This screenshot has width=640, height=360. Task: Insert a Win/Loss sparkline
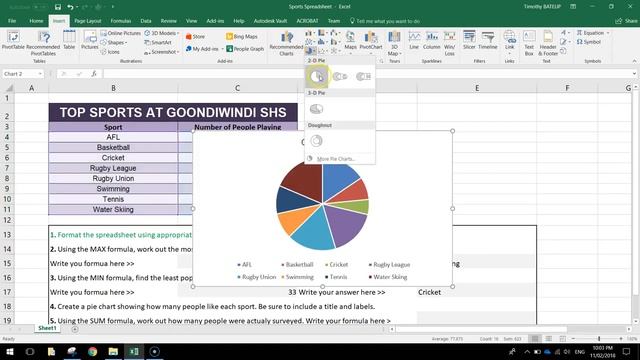[x=449, y=42]
